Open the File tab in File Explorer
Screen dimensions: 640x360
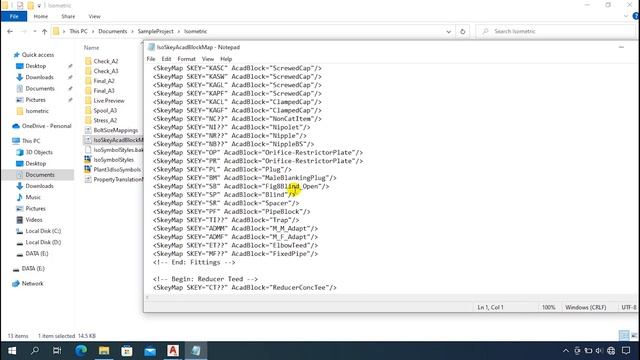point(14,16)
